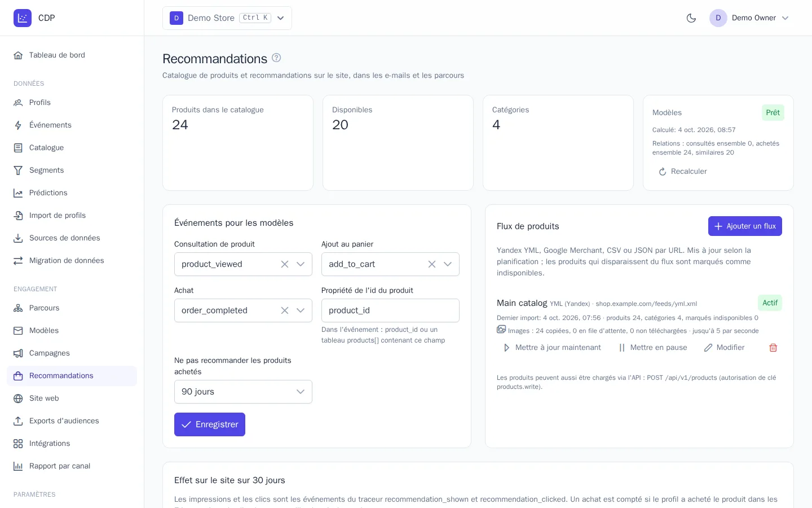Click the Prêt status badge
Screen dimensions: 812x508
tap(773, 113)
